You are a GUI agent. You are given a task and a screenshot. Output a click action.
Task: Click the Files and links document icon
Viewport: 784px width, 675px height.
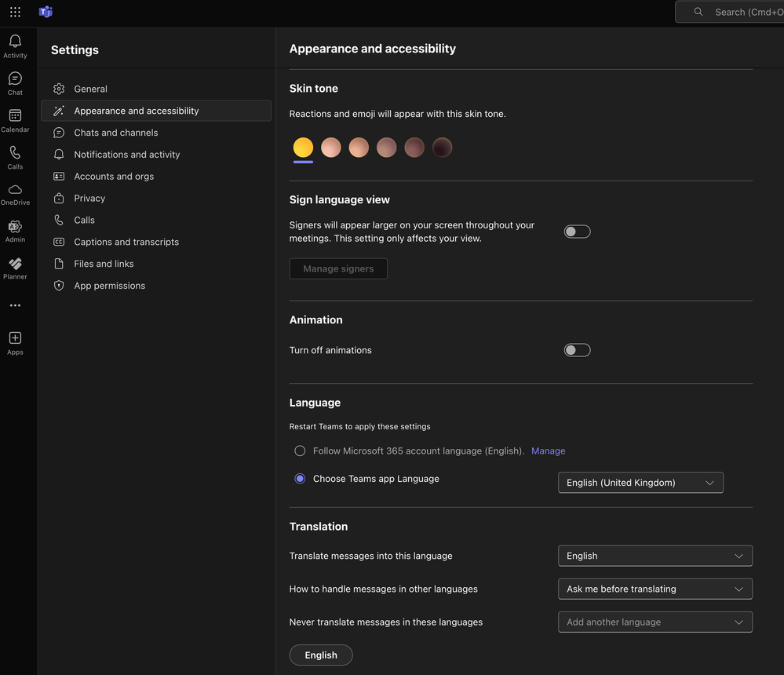tap(59, 264)
